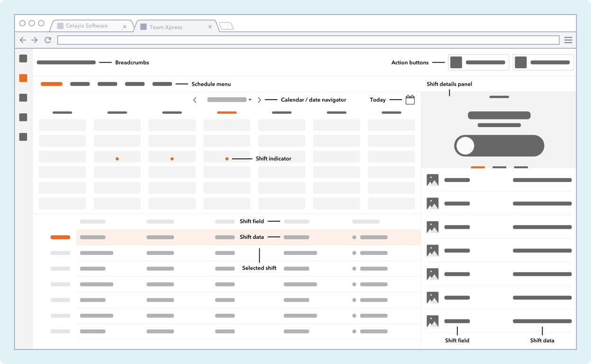Click shift indicator dot under highlighted day
Screen dimensions: 591x364
[x=227, y=159]
